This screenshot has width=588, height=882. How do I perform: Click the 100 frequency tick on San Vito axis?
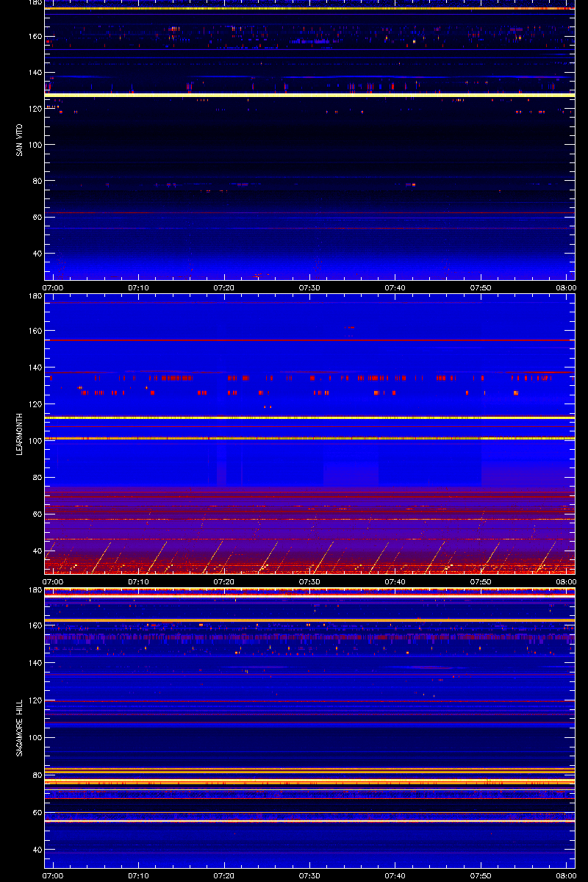[35, 145]
